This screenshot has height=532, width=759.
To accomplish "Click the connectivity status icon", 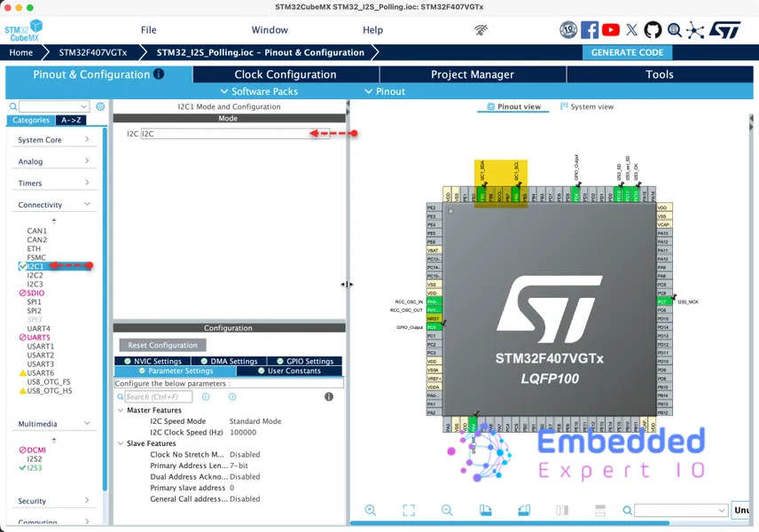I will click(x=481, y=30).
